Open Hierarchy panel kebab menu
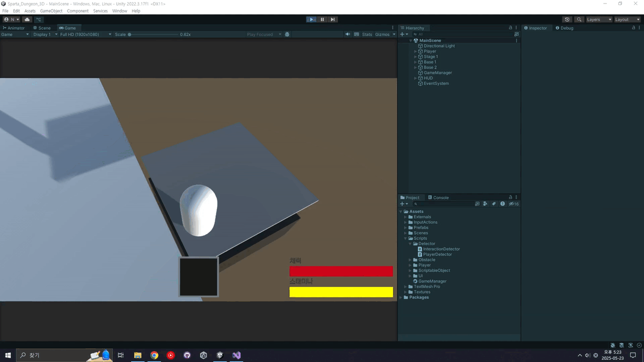The image size is (644, 362). 516,28
